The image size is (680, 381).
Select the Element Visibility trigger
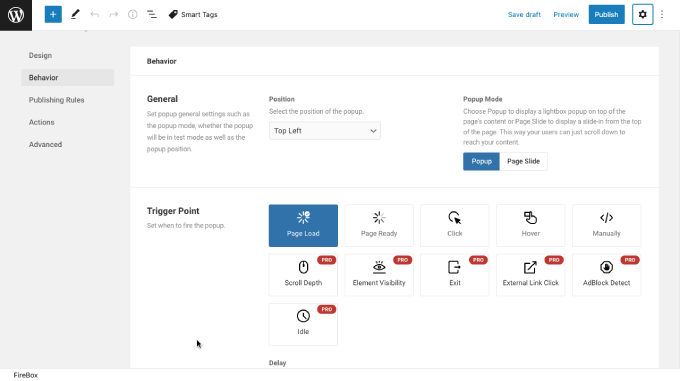tap(379, 275)
